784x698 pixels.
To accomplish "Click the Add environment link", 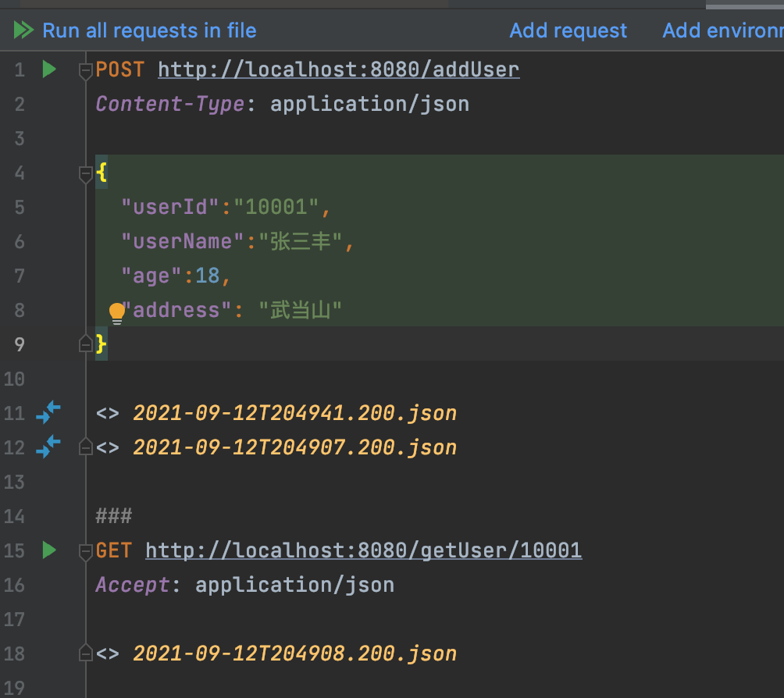I will [x=722, y=30].
